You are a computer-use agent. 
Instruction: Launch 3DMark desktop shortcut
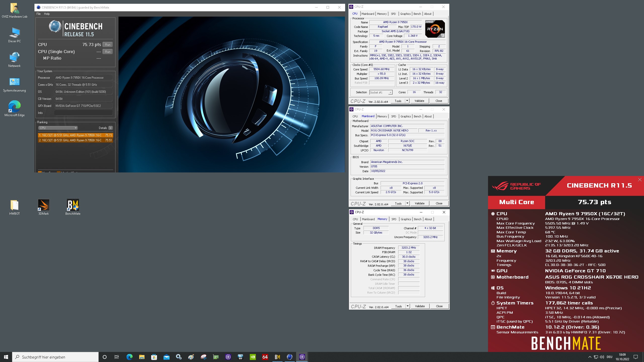coord(44,207)
